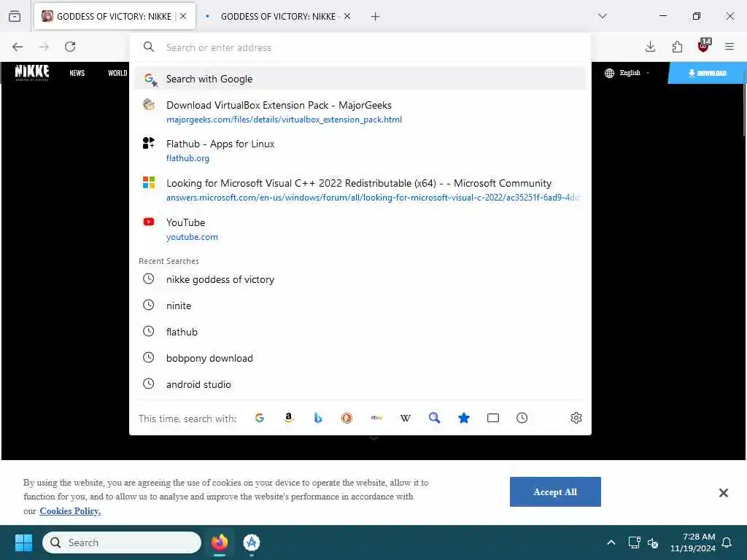Select recent search 'bobpony download'

tap(360, 358)
